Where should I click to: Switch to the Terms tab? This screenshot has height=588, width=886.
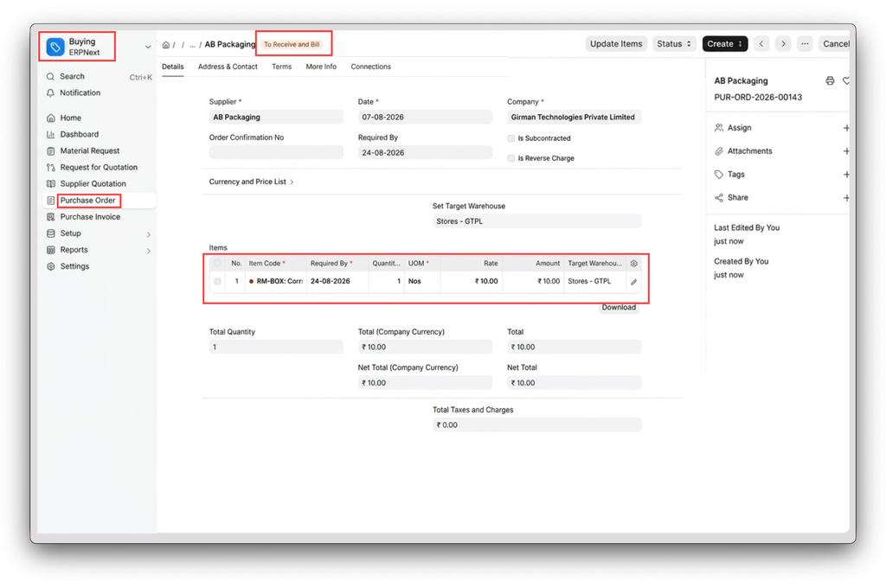pyautogui.click(x=281, y=67)
